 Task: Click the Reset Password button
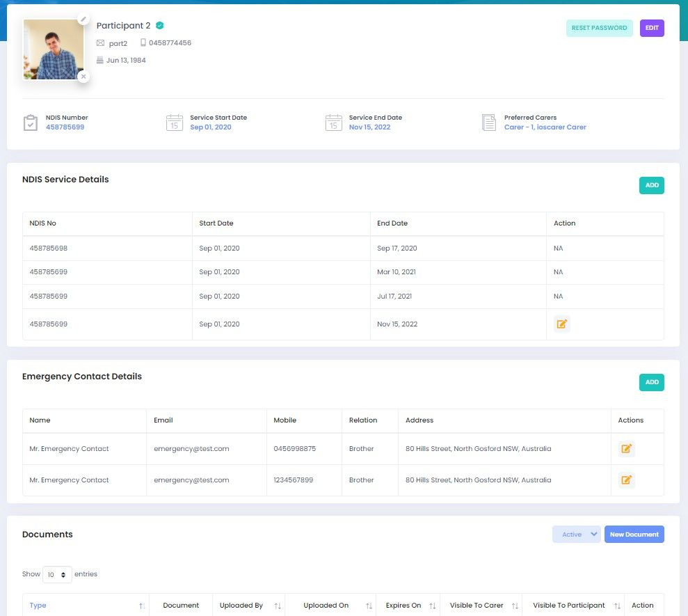[599, 28]
